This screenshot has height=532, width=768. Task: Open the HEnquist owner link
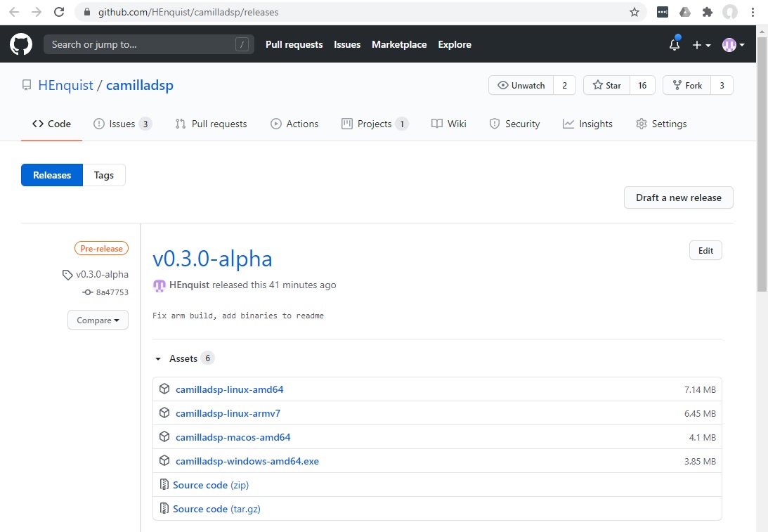tap(65, 85)
